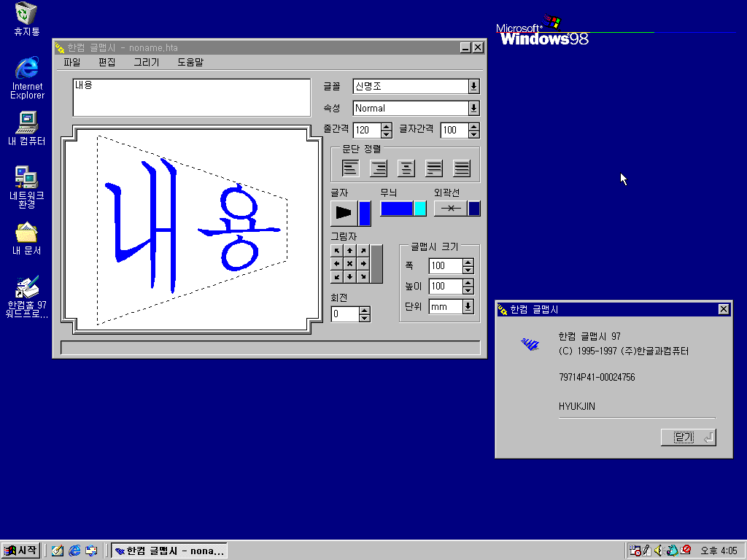Image resolution: width=747 pixels, height=560 pixels.
Task: Click the 높이 height field
Action: pos(446,287)
